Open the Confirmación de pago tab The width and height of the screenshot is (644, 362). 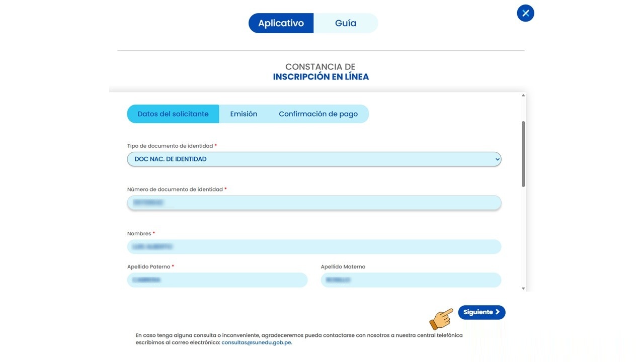pos(318,114)
